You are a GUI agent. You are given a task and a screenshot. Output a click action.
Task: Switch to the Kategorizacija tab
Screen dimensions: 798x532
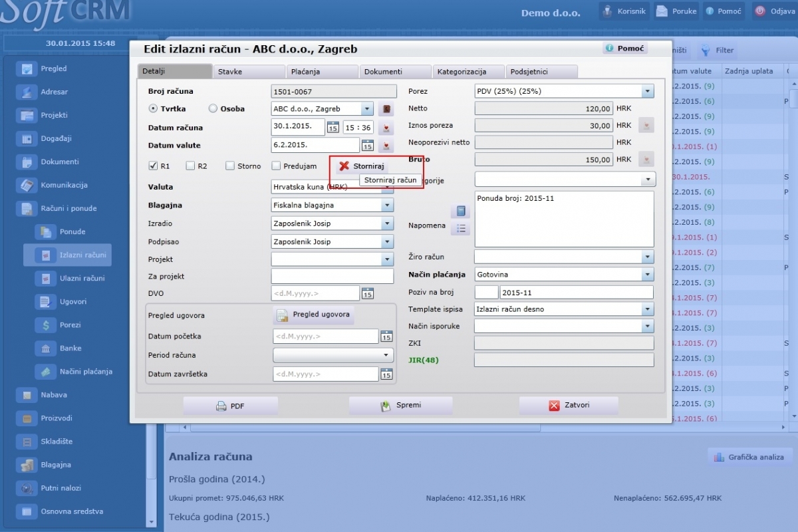click(x=468, y=71)
